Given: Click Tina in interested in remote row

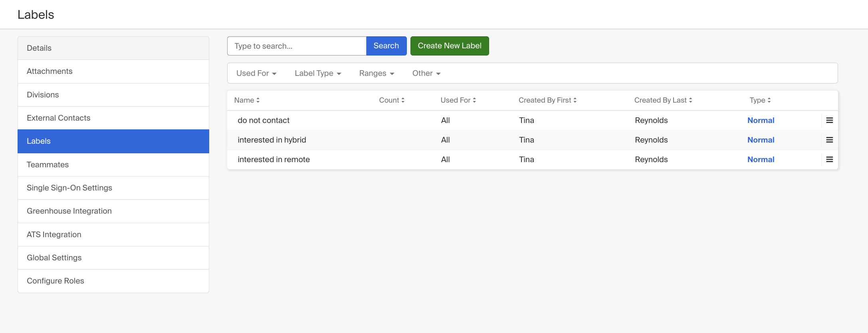Looking at the screenshot, I should (x=527, y=159).
